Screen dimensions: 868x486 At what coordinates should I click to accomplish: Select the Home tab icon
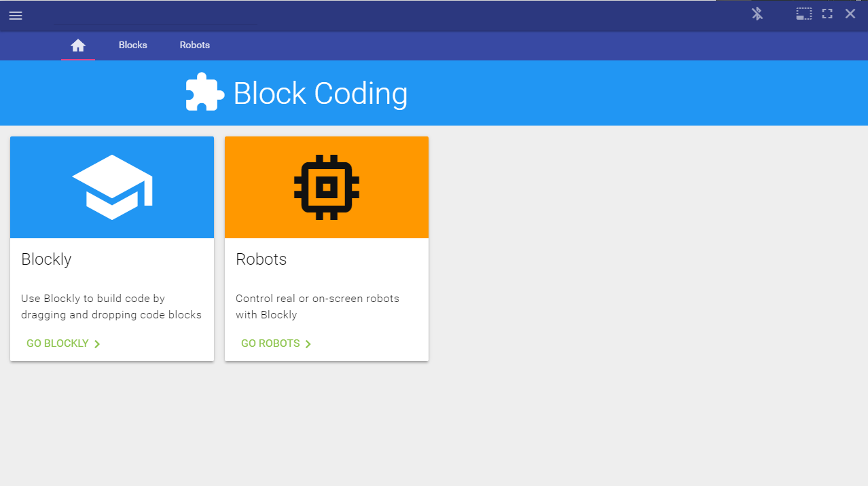[x=78, y=45]
